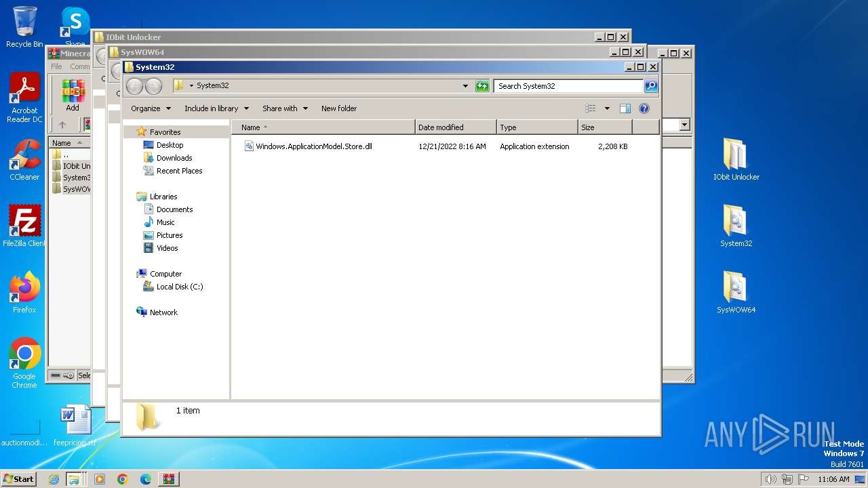Select Favorites in the navigation pane
868x488 pixels.
(165, 132)
